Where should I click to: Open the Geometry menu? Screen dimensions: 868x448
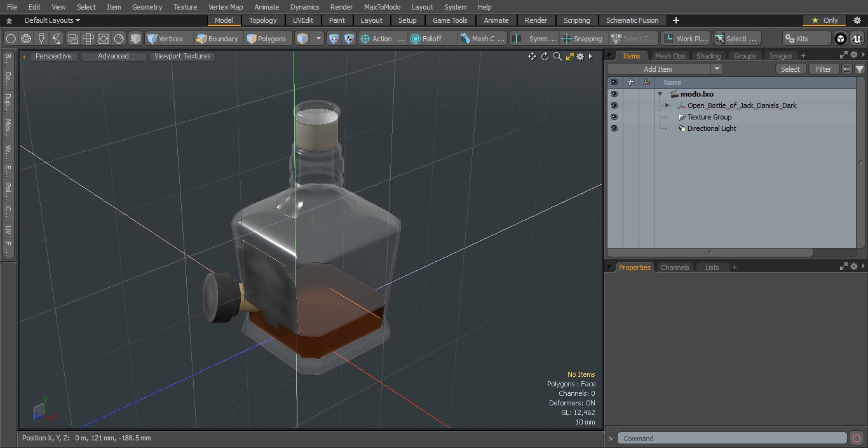[x=147, y=7]
